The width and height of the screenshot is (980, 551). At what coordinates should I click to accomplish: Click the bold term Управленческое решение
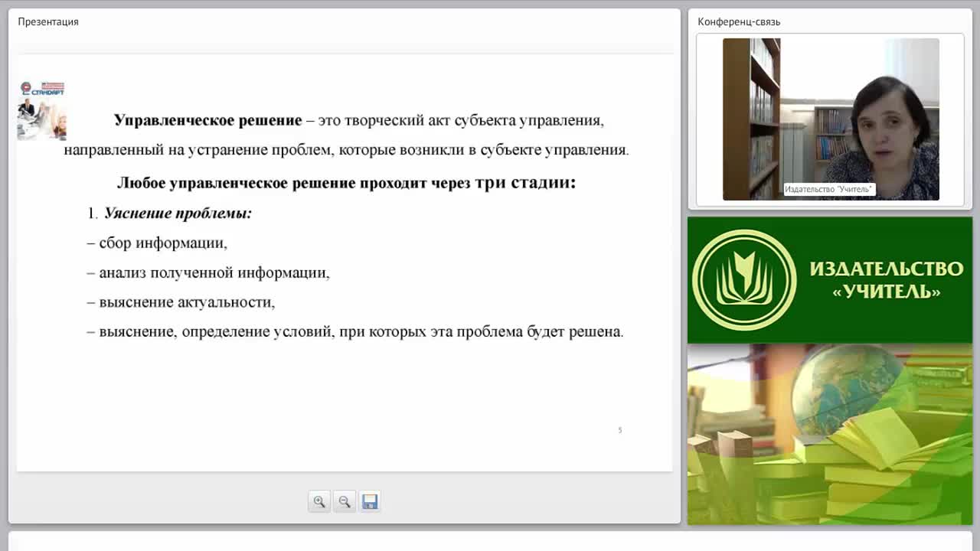[x=207, y=120]
